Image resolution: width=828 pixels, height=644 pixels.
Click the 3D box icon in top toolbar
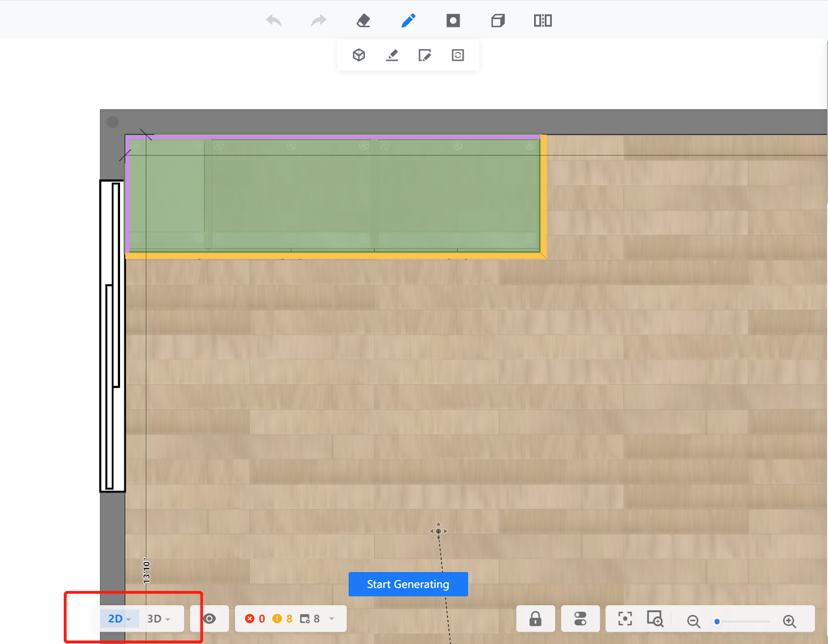click(498, 21)
